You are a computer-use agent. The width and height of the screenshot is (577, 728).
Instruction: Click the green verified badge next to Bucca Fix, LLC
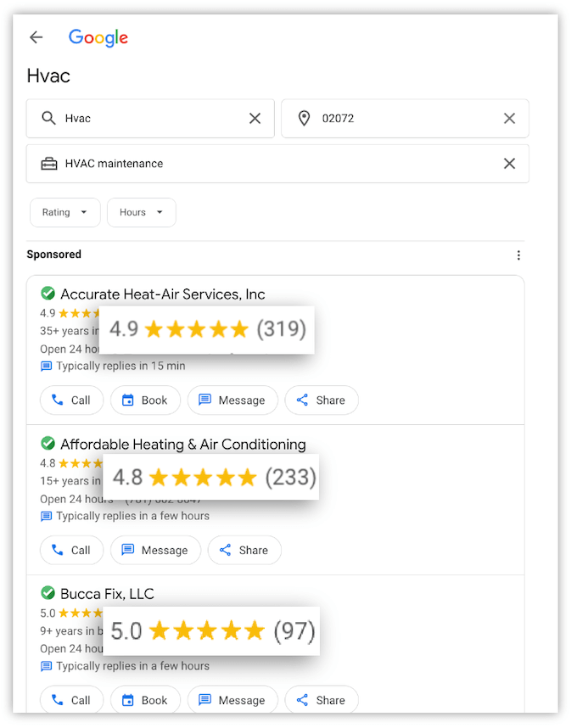click(48, 593)
